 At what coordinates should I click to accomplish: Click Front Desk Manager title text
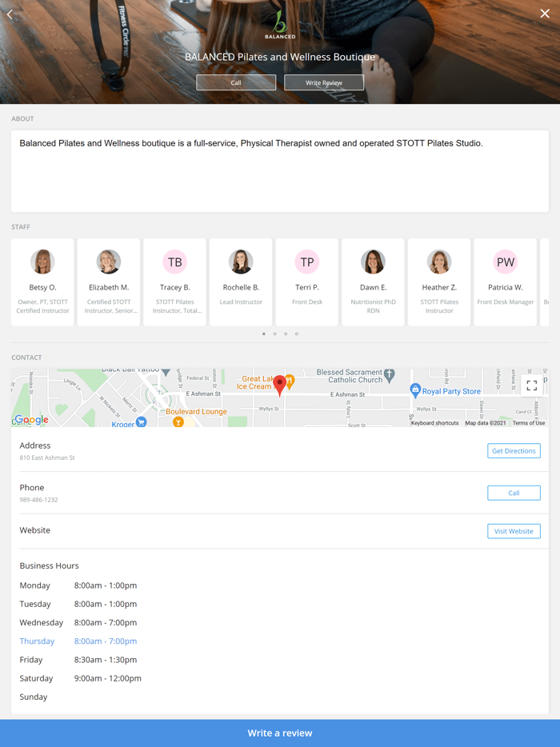tap(505, 302)
